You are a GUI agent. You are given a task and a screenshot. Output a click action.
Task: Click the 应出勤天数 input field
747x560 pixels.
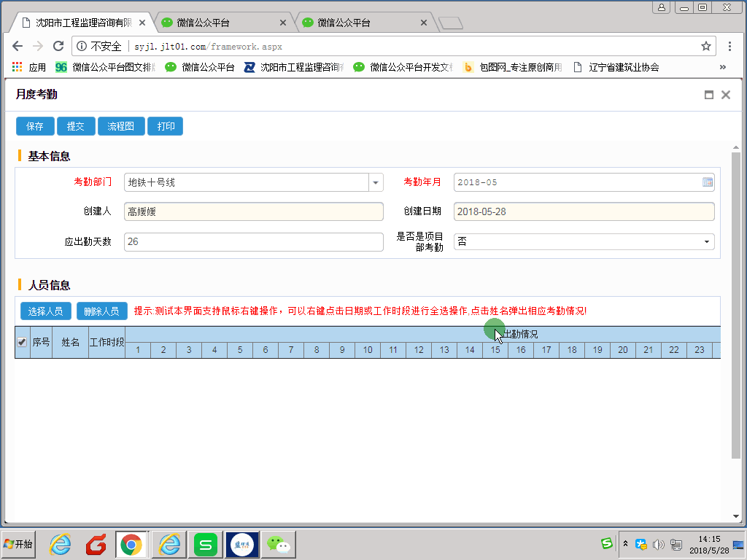[253, 241]
